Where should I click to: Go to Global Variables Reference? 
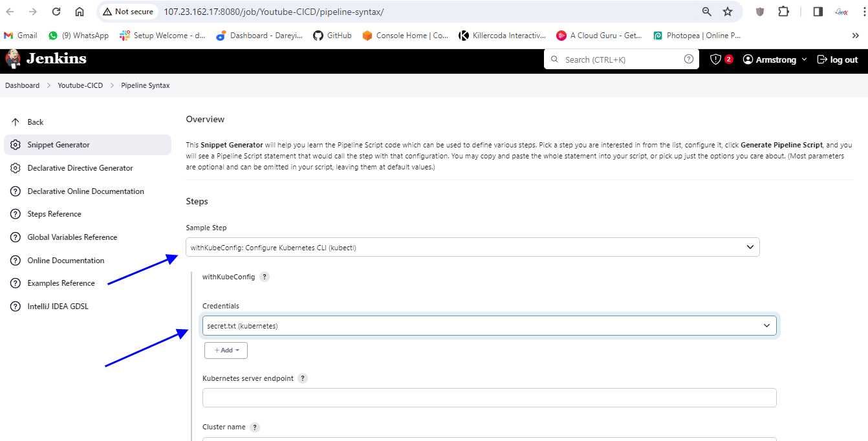tap(72, 237)
